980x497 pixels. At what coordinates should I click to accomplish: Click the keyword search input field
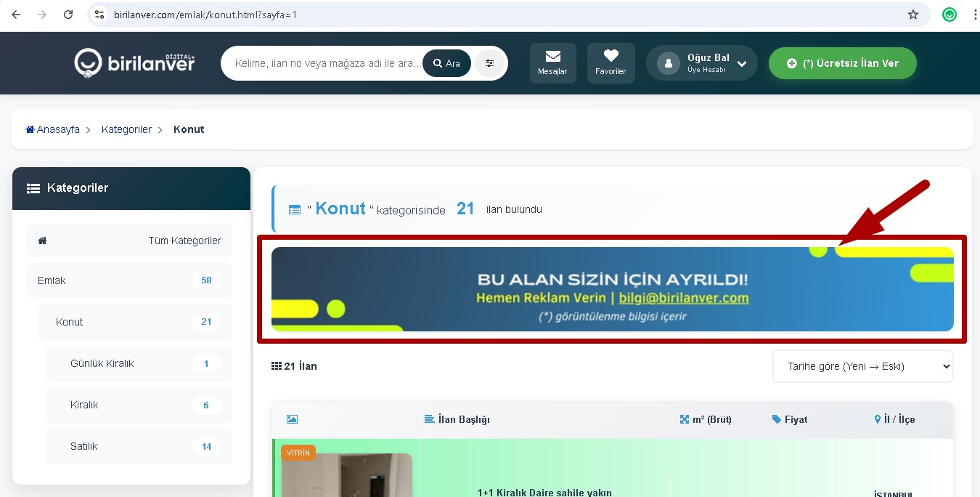pos(327,63)
